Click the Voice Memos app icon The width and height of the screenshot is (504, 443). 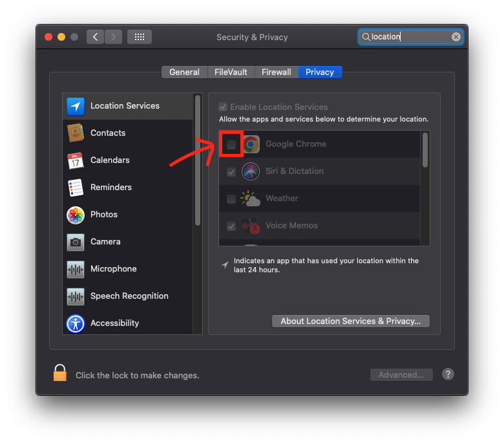[x=251, y=226]
